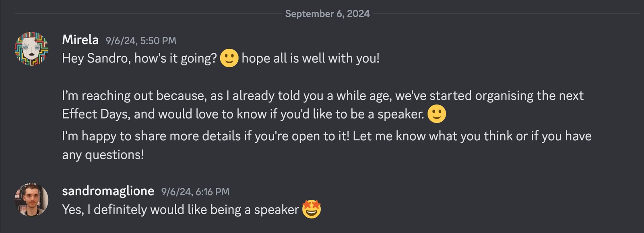Screen dimensions: 644x233
Task: Open sandromaglione's profile photo avatar
Action: tap(31, 200)
